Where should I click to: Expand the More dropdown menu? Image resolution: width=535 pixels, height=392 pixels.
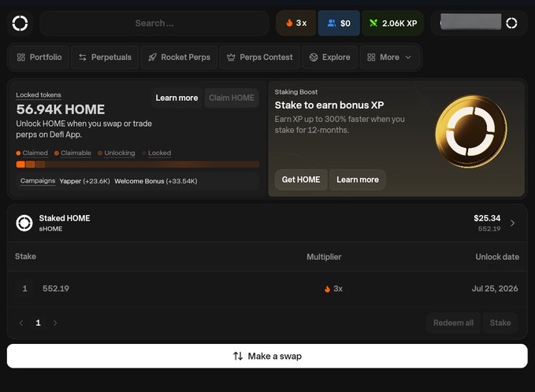(389, 57)
